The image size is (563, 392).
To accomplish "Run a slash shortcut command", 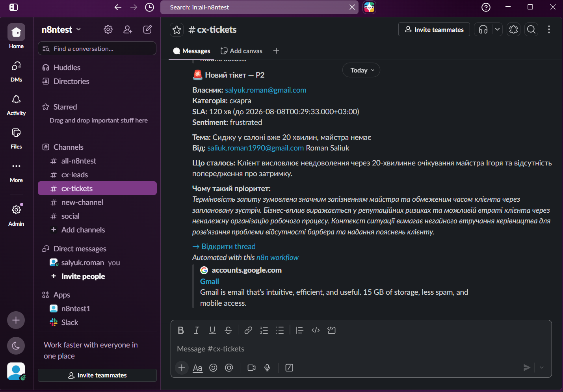I will pyautogui.click(x=289, y=368).
